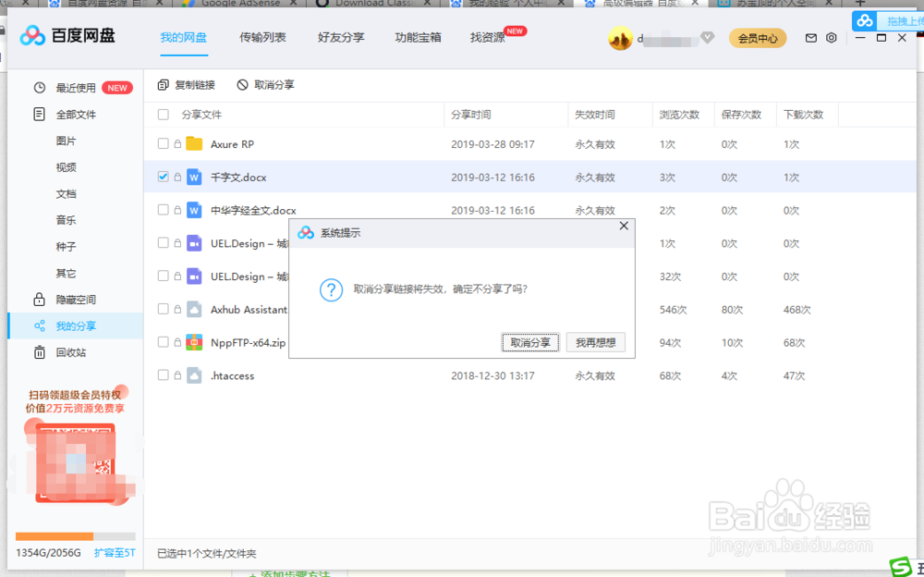Viewport: 924px width, 577px height.
Task: Click the question mark icon in dialog
Action: [331, 289]
